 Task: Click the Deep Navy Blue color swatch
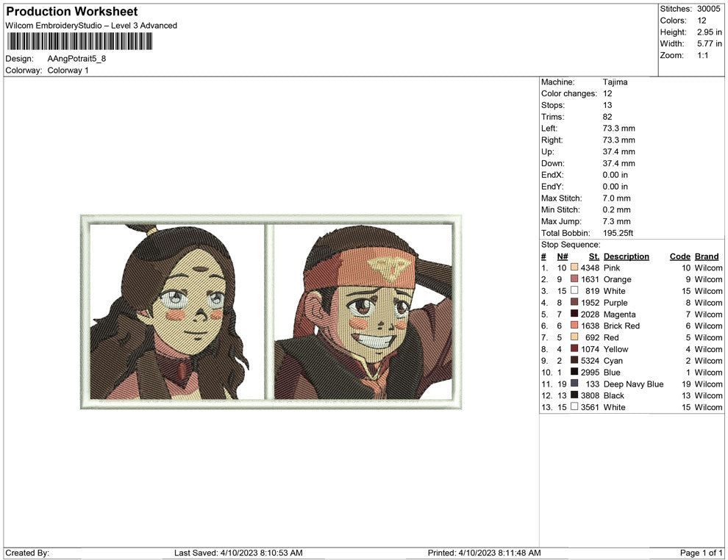pos(574,384)
